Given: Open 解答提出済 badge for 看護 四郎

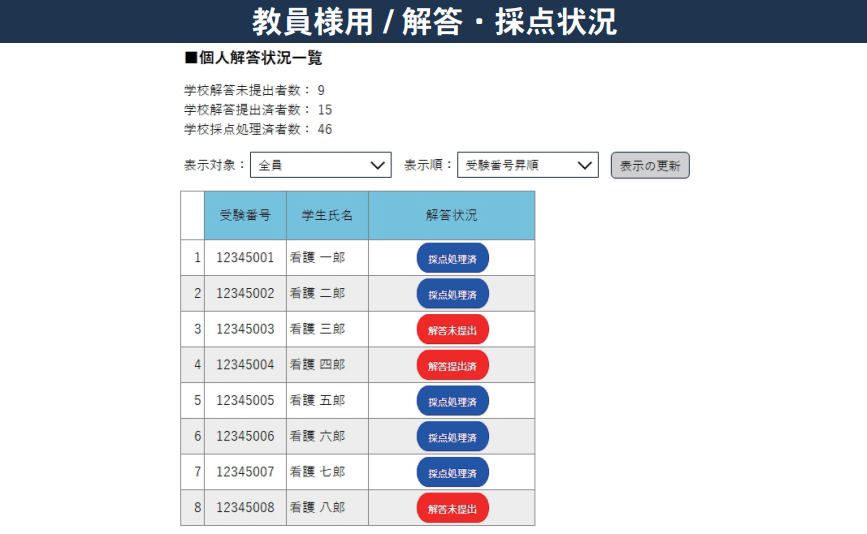Looking at the screenshot, I should 452,366.
